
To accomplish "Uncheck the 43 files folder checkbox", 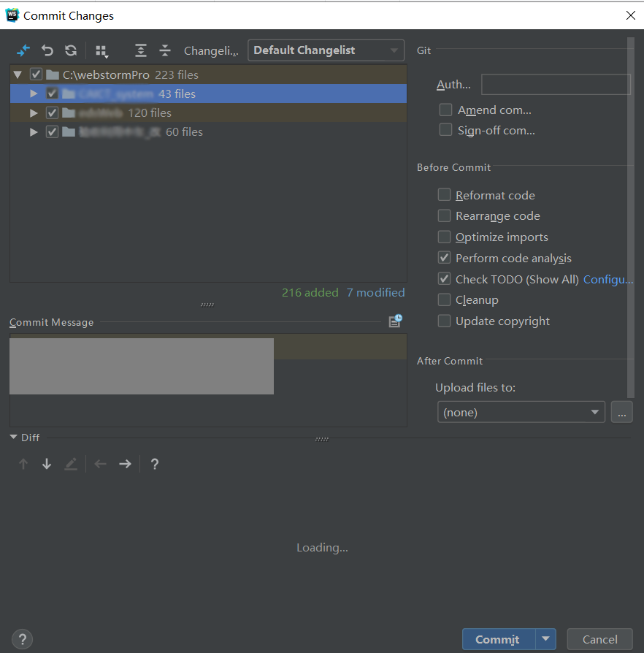I will (52, 93).
